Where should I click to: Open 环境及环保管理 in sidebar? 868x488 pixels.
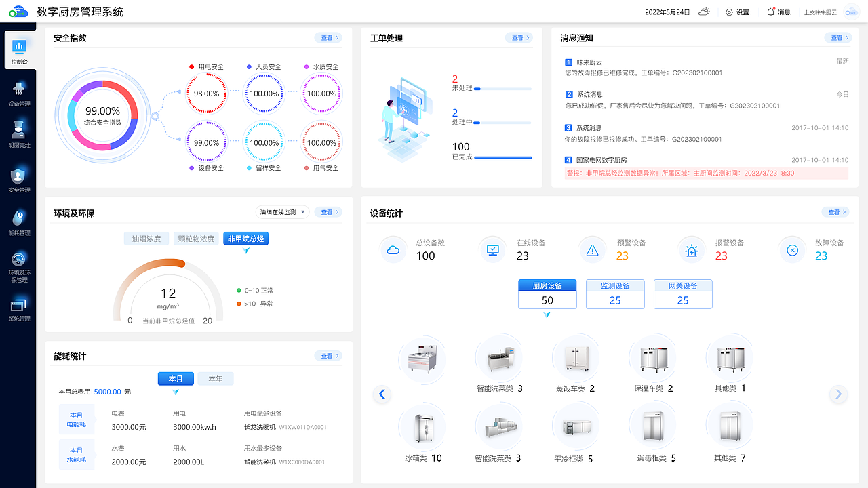pyautogui.click(x=19, y=267)
